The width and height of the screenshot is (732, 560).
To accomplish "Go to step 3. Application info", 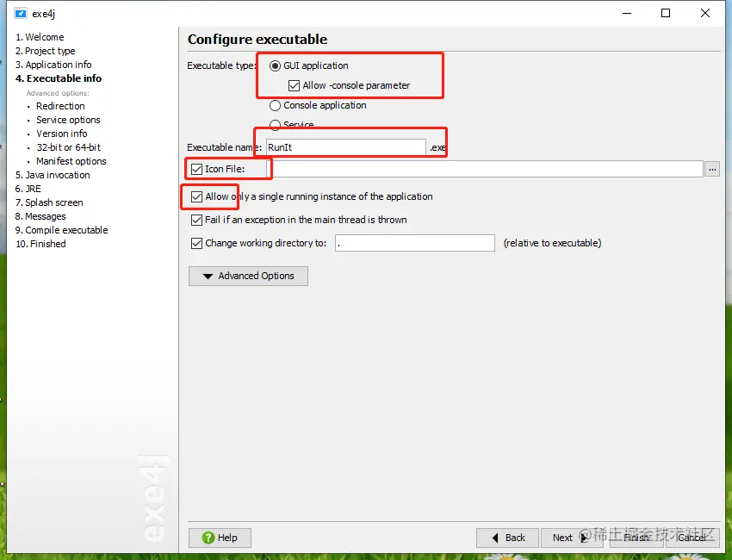I will tap(53, 65).
